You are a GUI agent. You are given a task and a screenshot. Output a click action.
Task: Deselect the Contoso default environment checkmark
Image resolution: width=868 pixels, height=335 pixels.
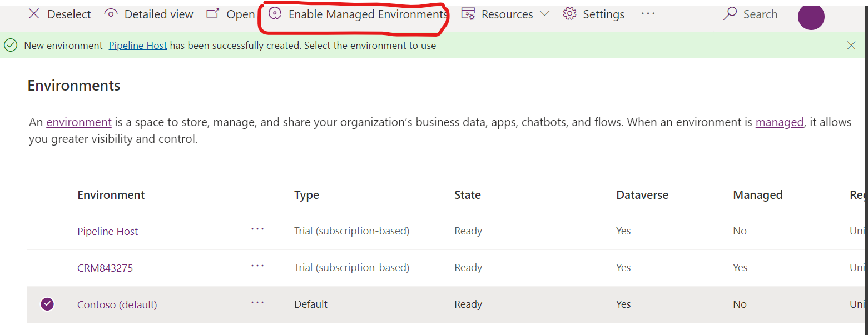(47, 304)
